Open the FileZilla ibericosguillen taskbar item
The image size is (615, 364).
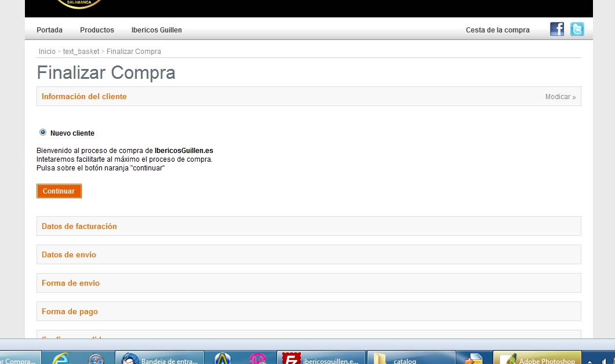[x=321, y=358]
